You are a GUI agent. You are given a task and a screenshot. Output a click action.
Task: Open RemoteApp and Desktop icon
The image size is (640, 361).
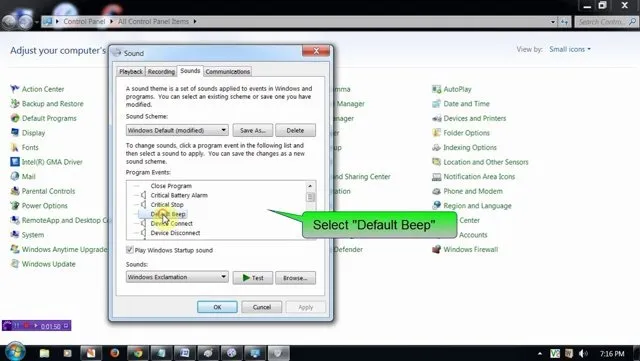(15, 220)
